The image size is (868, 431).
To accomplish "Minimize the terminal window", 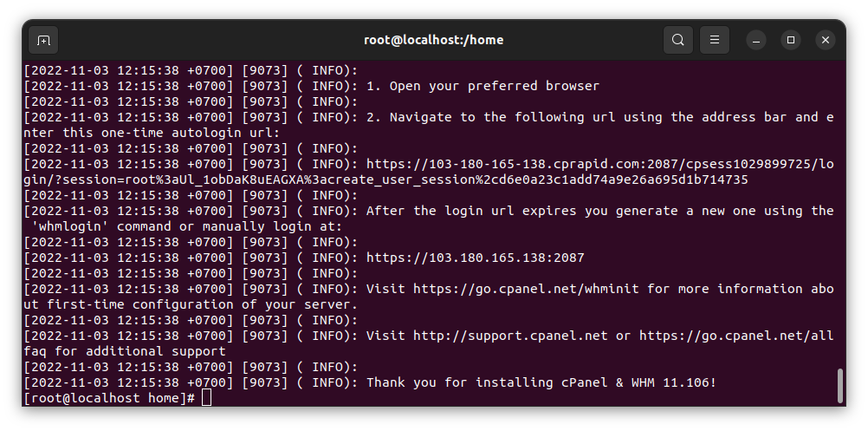I will click(756, 40).
